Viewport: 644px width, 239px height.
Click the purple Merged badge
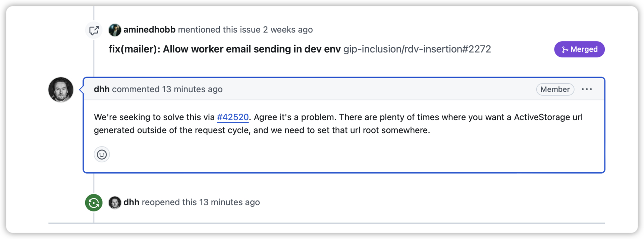pyautogui.click(x=579, y=49)
